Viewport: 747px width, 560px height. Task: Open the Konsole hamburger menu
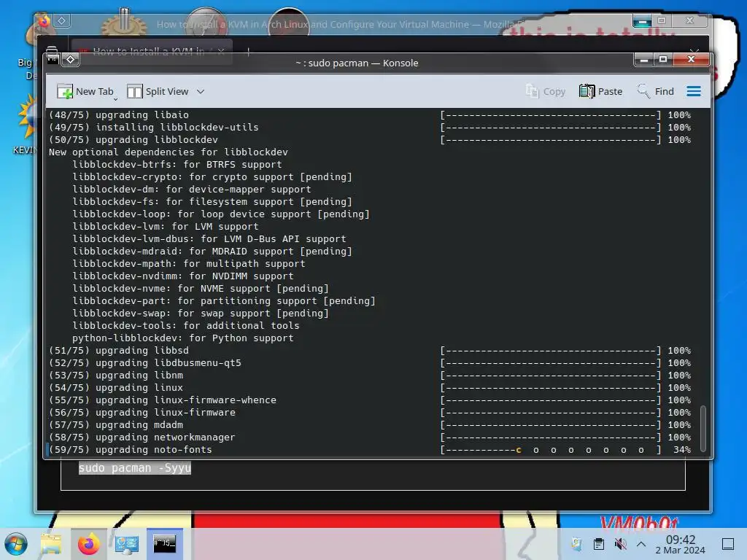pyautogui.click(x=694, y=91)
